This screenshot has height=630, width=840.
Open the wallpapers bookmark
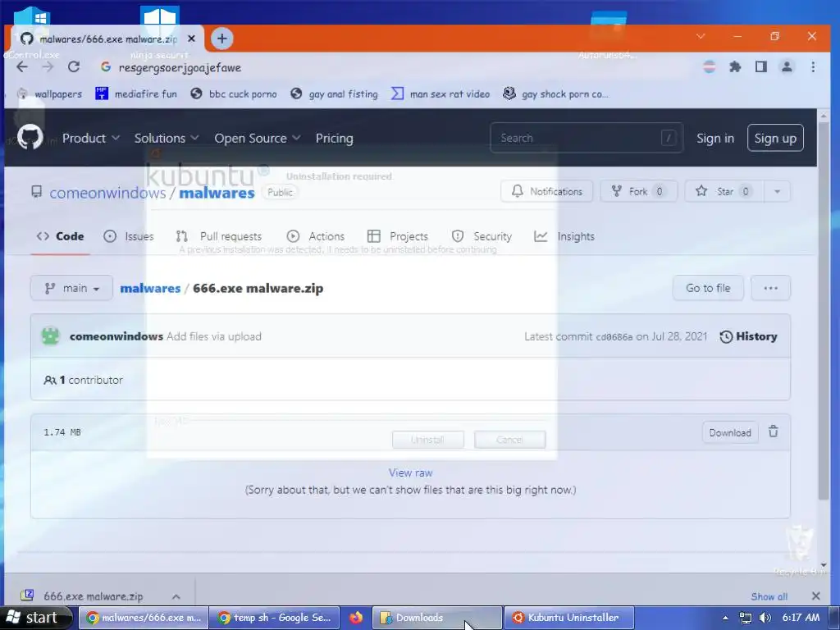coord(49,94)
